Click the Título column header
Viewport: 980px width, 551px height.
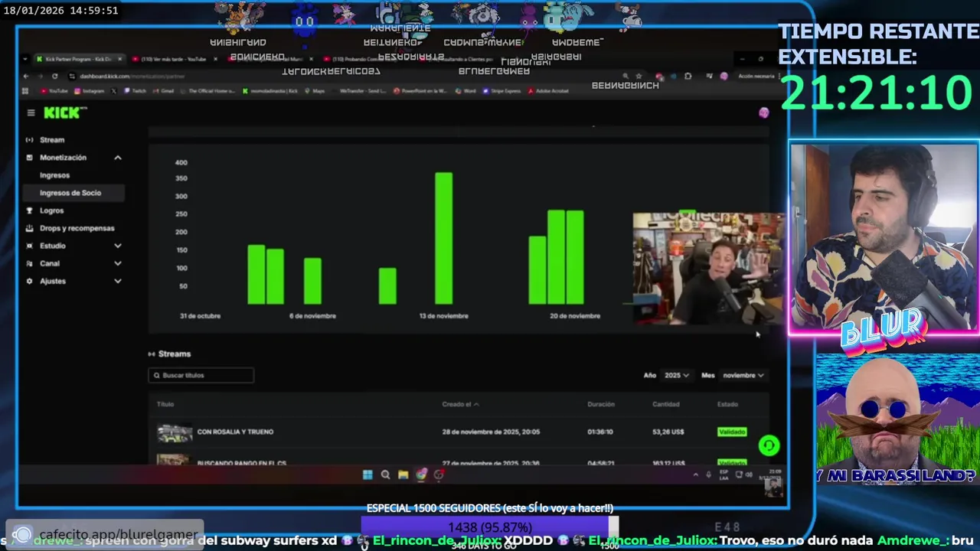point(165,404)
